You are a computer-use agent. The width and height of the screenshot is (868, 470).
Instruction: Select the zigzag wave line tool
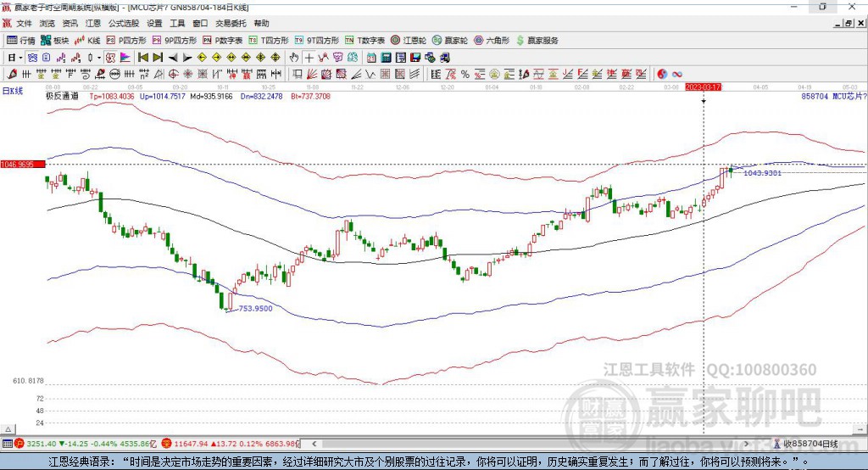click(370, 75)
